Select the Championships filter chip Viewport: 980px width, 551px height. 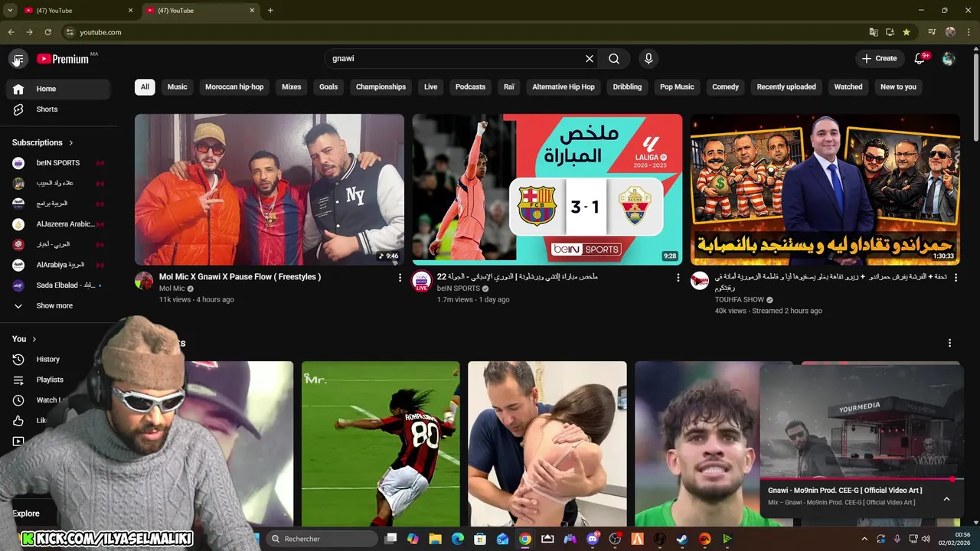point(381,87)
